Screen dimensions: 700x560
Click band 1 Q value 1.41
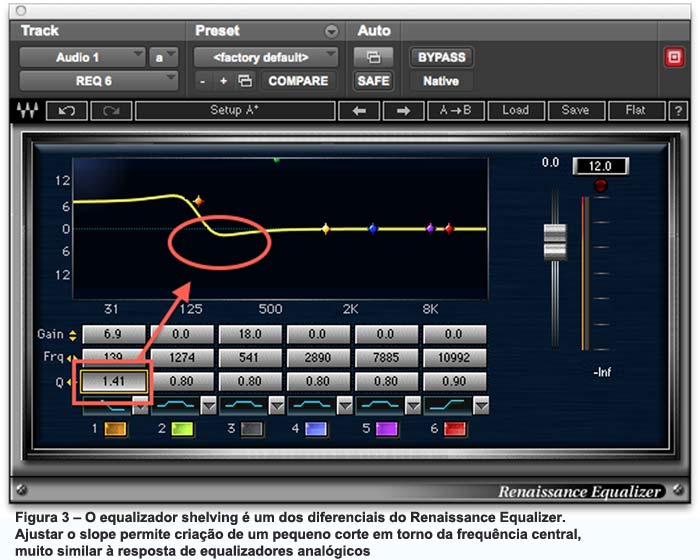click(x=113, y=381)
